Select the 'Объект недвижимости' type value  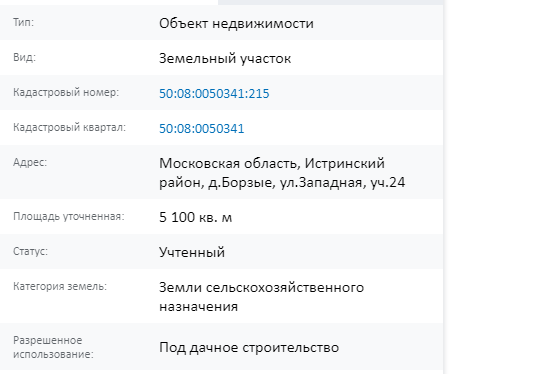(236, 23)
